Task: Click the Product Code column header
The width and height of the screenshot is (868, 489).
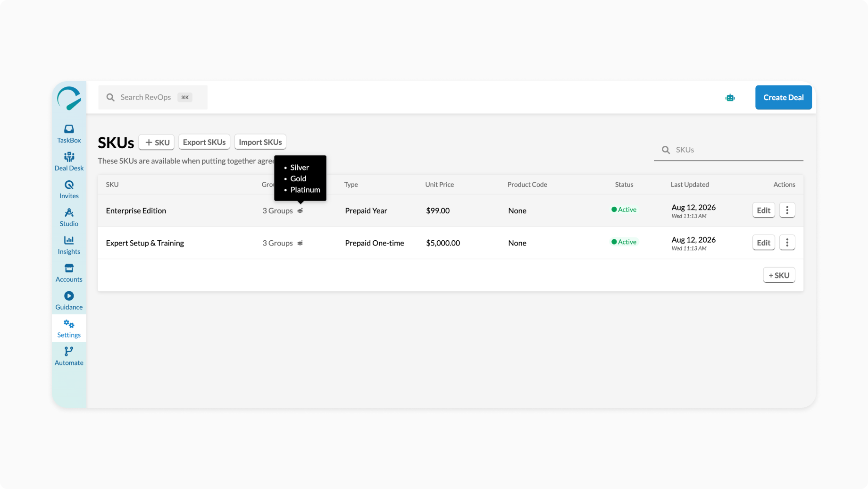Action: tap(527, 185)
